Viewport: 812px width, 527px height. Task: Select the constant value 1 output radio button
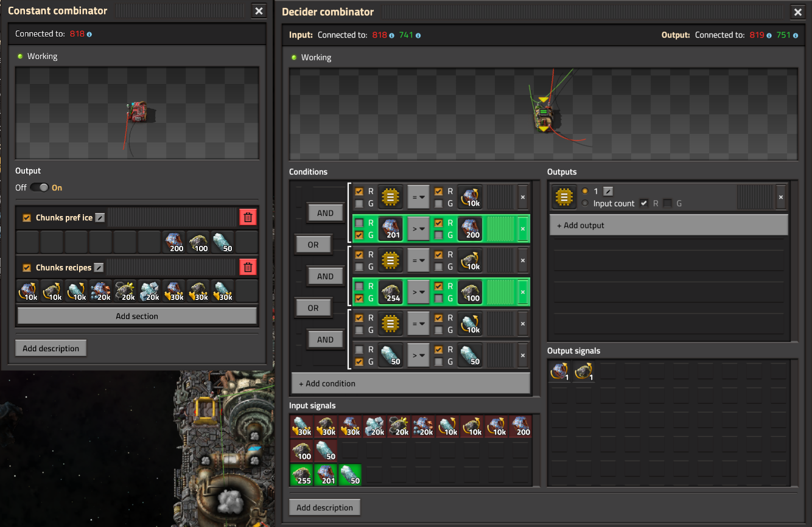pos(585,191)
